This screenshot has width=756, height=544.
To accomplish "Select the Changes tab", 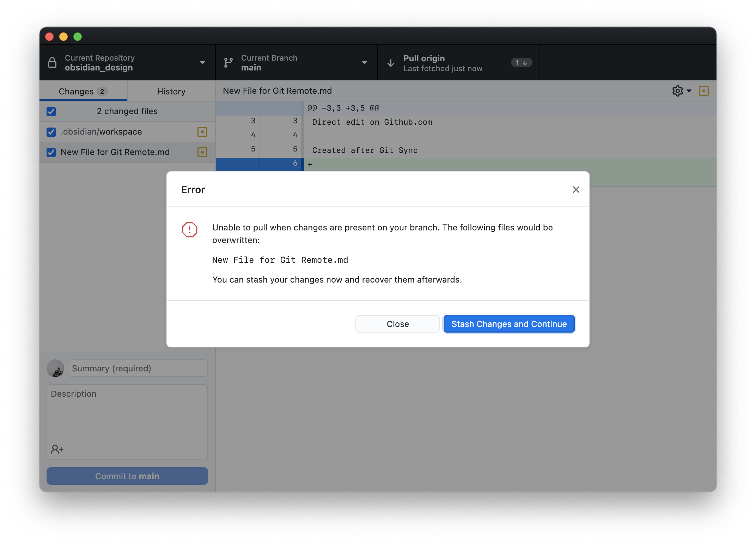I will pos(84,90).
